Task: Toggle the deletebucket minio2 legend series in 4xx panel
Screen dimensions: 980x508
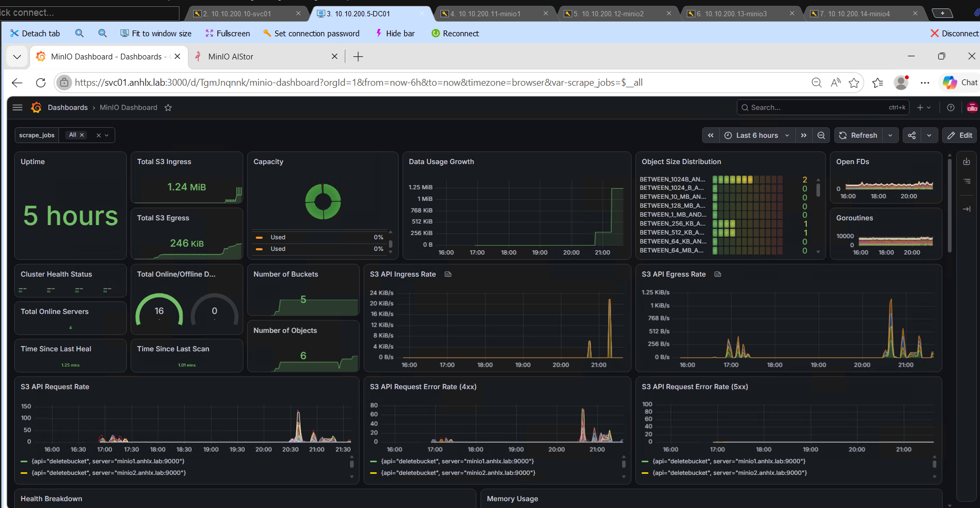Action: [453, 473]
